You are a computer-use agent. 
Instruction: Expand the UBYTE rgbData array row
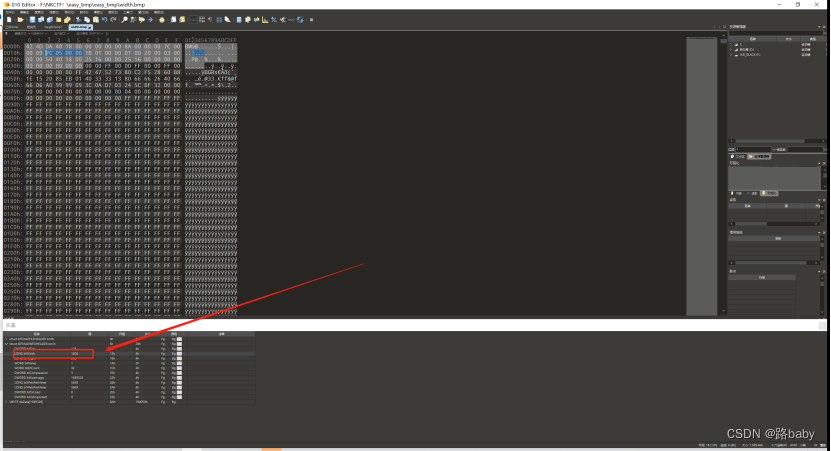6,402
